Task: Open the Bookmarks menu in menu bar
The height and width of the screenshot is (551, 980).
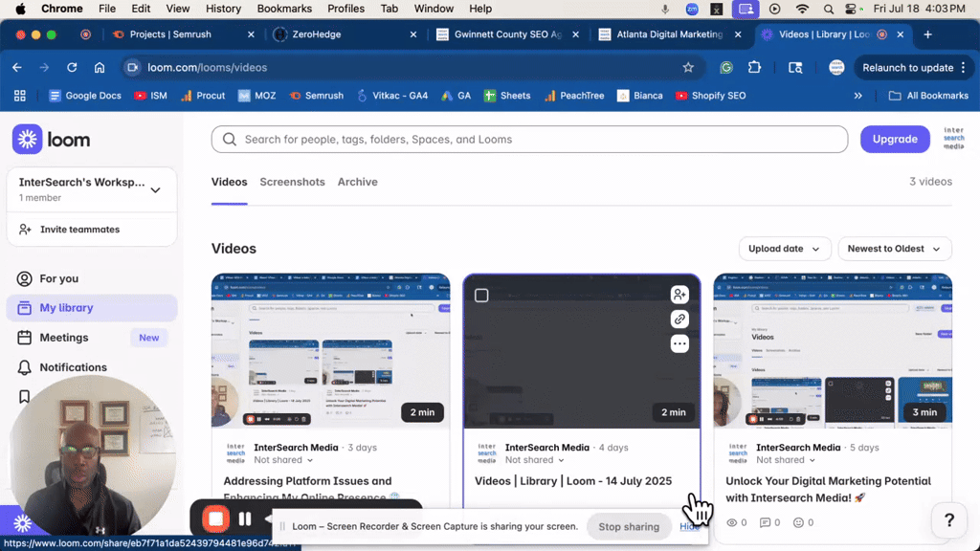Action: [x=284, y=9]
